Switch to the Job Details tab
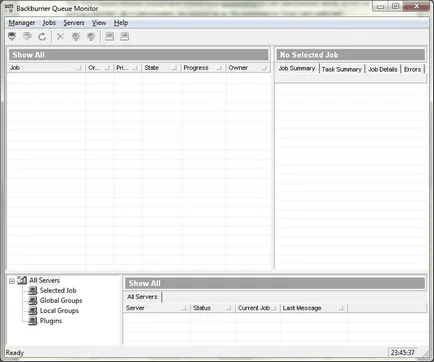Screen dimensions: 434x362 (x=383, y=69)
